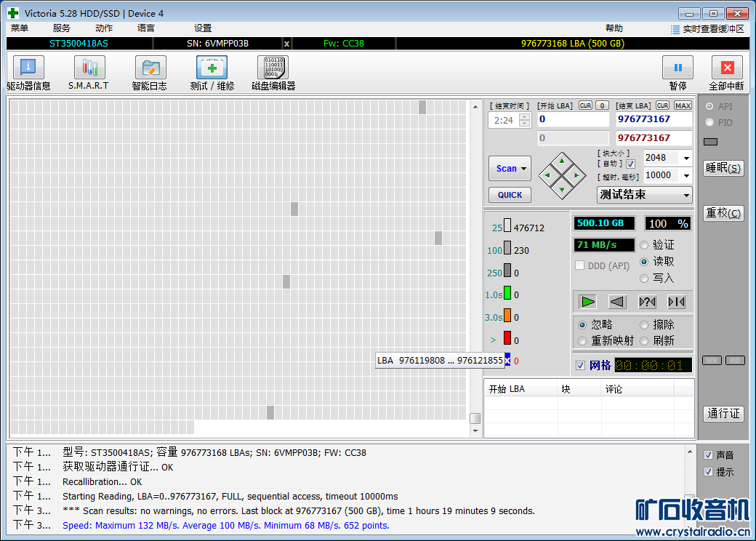Click the left arrow on the navigation diamond
Screen dimensions: 756x541
tap(547, 175)
